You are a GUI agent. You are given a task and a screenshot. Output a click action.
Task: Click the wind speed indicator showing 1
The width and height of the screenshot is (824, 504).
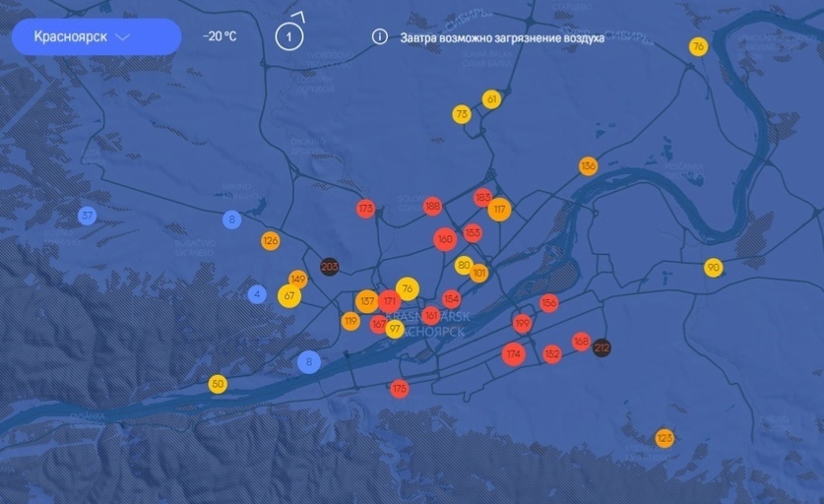pos(288,36)
